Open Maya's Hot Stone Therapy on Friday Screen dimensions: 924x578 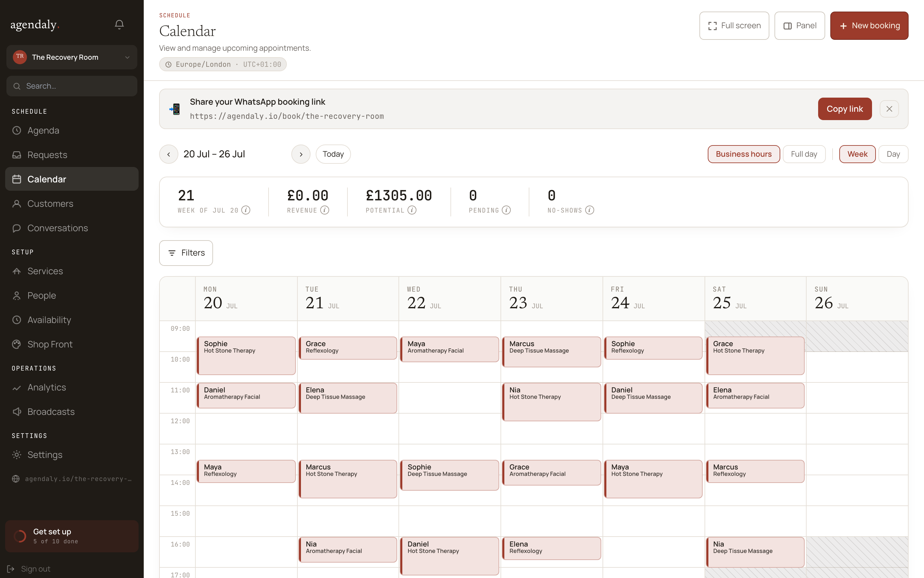click(x=653, y=479)
